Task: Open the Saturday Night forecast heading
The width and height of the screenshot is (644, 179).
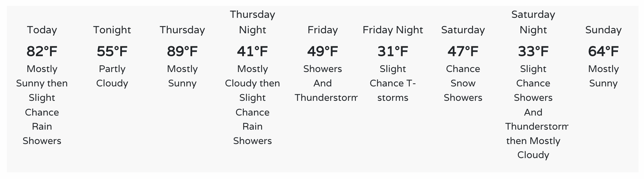Action: point(533,22)
